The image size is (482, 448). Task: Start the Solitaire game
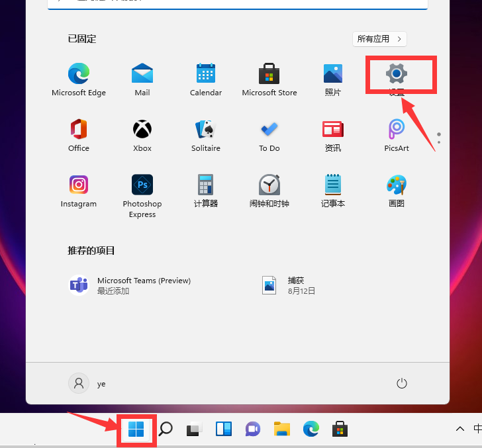coord(206,135)
